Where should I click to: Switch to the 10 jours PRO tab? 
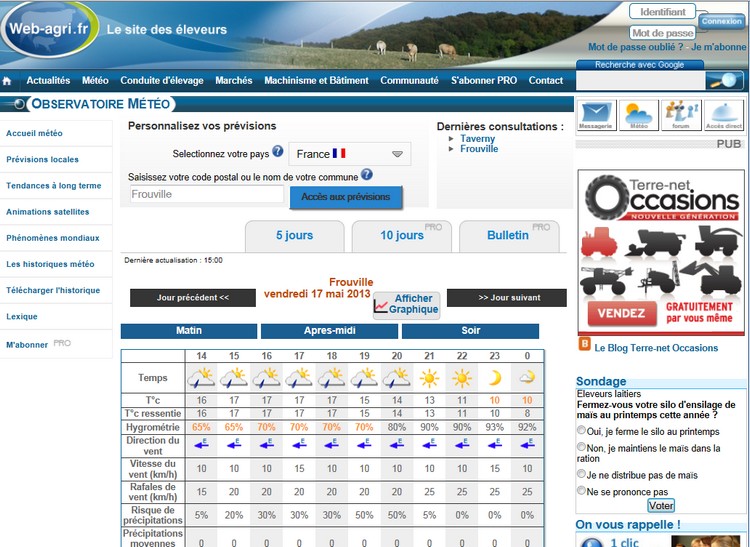(x=402, y=236)
